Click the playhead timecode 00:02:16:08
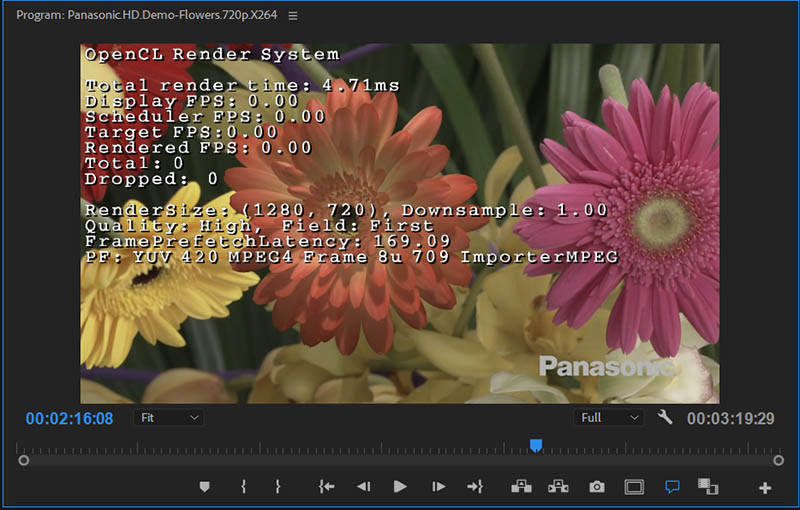Screen dimensions: 800x510 pyautogui.click(x=69, y=418)
